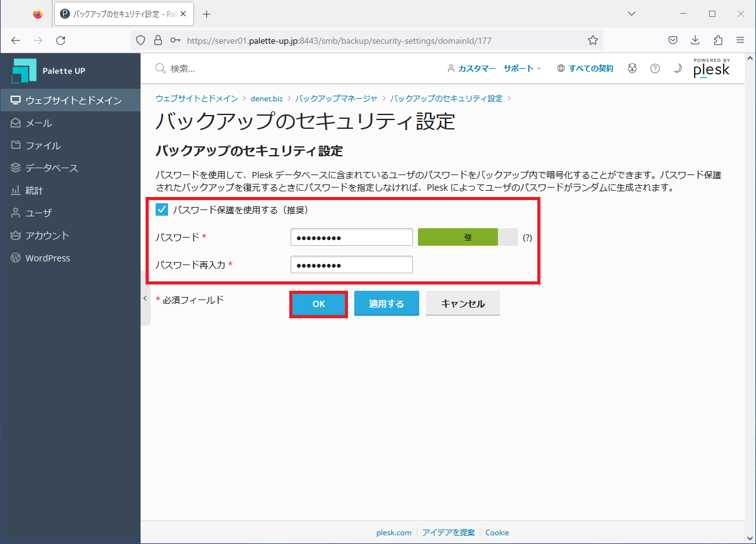Open データベース in the sidebar
This screenshot has height=544, width=756.
click(70, 168)
